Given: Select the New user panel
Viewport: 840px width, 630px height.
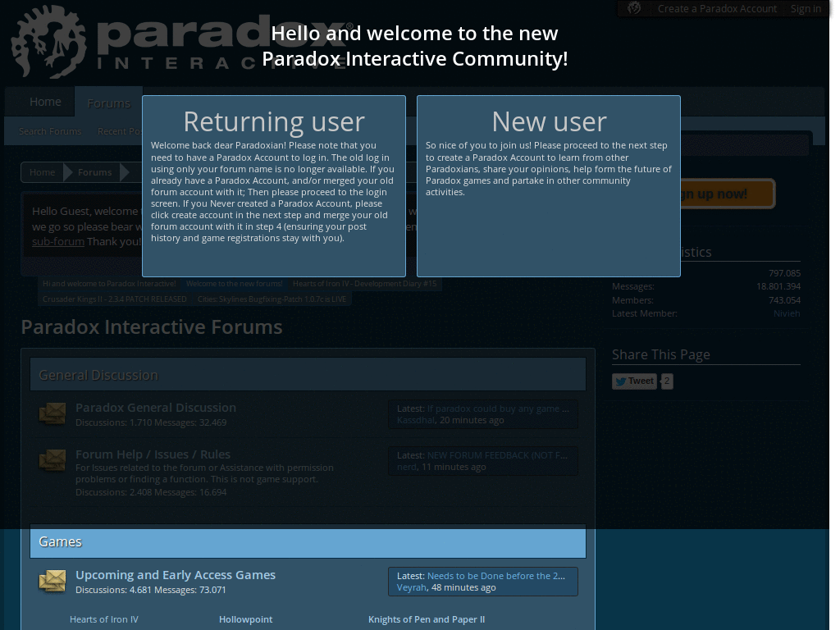Looking at the screenshot, I should point(549,186).
